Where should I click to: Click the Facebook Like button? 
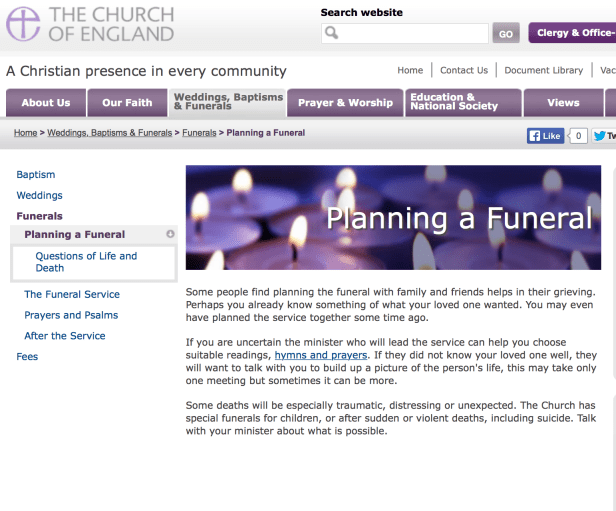coord(545,136)
